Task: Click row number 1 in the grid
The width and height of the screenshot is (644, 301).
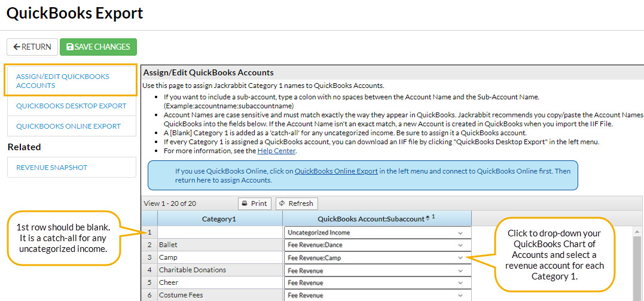Action: (x=149, y=232)
